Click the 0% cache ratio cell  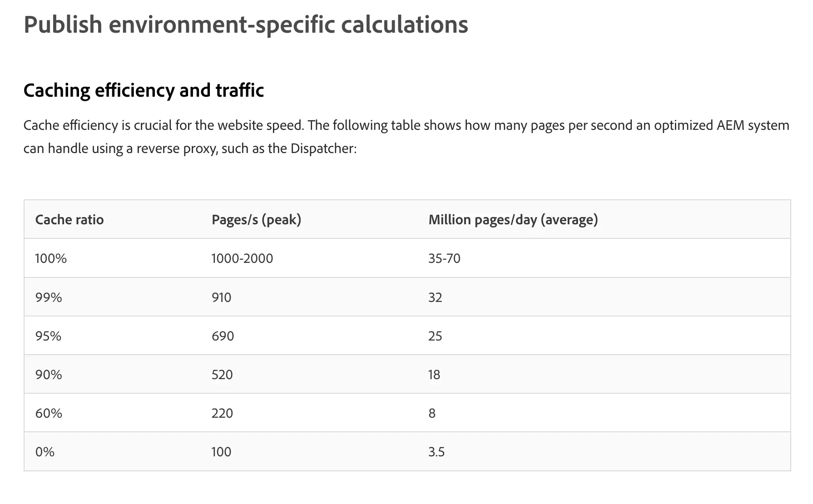(45, 452)
